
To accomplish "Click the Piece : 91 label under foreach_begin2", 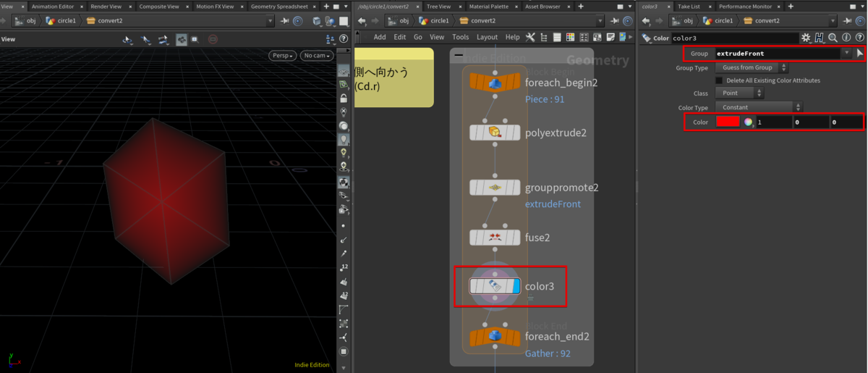I will coord(545,99).
